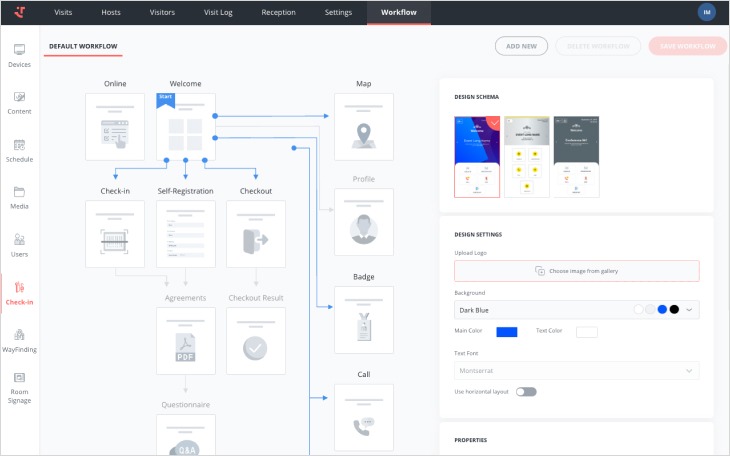This screenshot has height=456, width=730.
Task: Open WayFinding in sidebar
Action: click(x=19, y=340)
